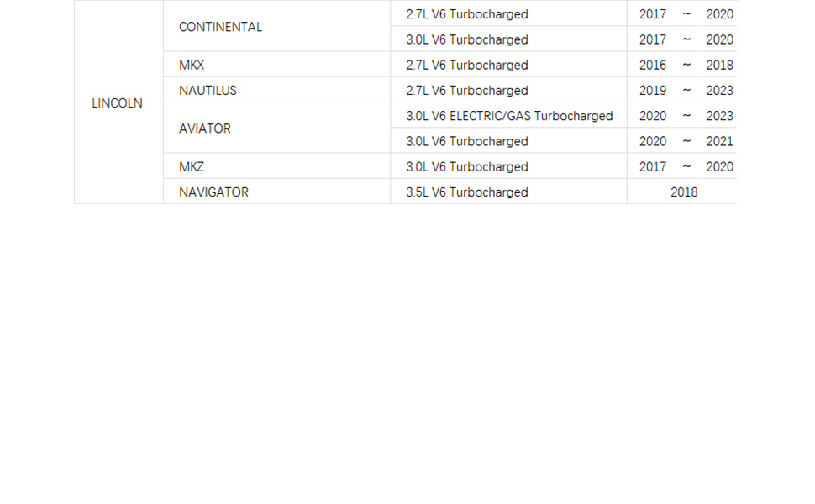The image size is (815, 504).
Task: Click the MKX model cell
Action: tap(276, 65)
